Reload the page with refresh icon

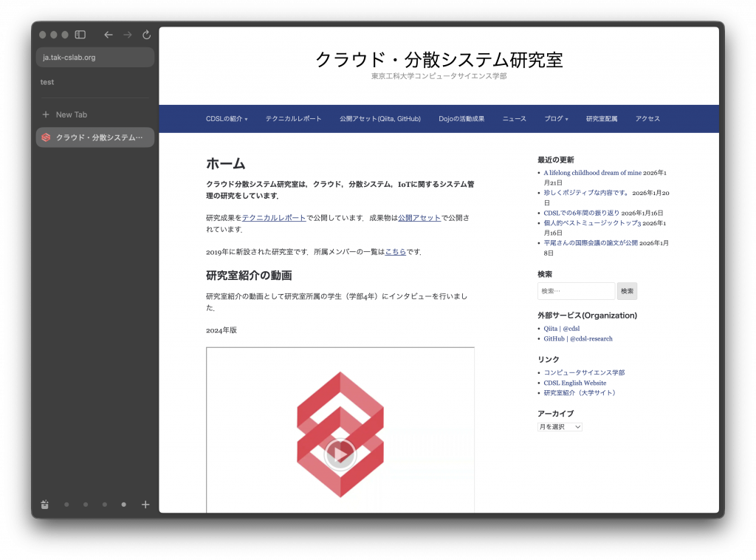tap(146, 35)
